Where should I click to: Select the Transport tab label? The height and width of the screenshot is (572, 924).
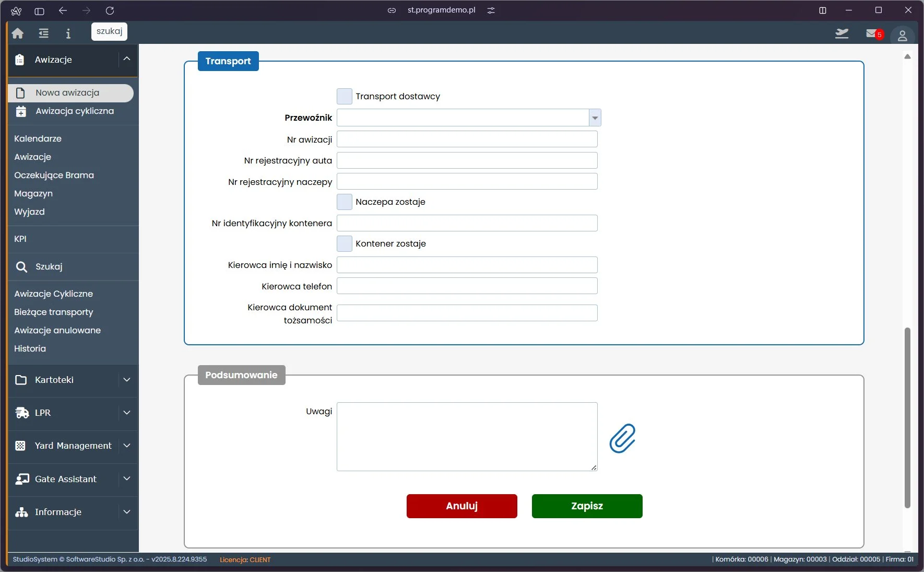(x=228, y=61)
